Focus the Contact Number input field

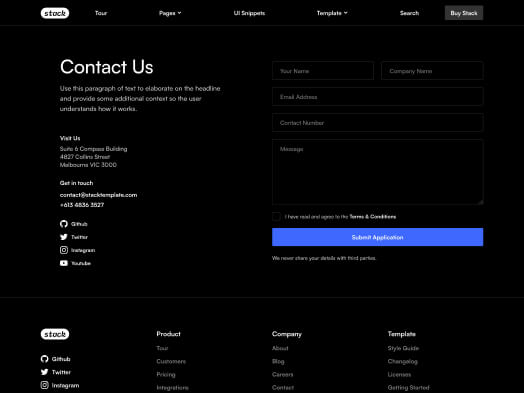[x=378, y=123]
